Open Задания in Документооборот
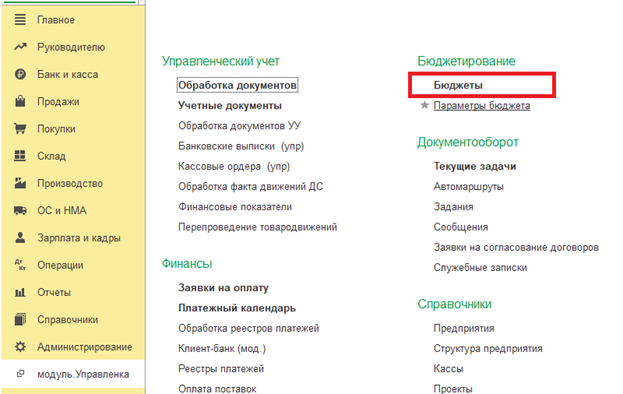The image size is (623, 394). click(453, 207)
